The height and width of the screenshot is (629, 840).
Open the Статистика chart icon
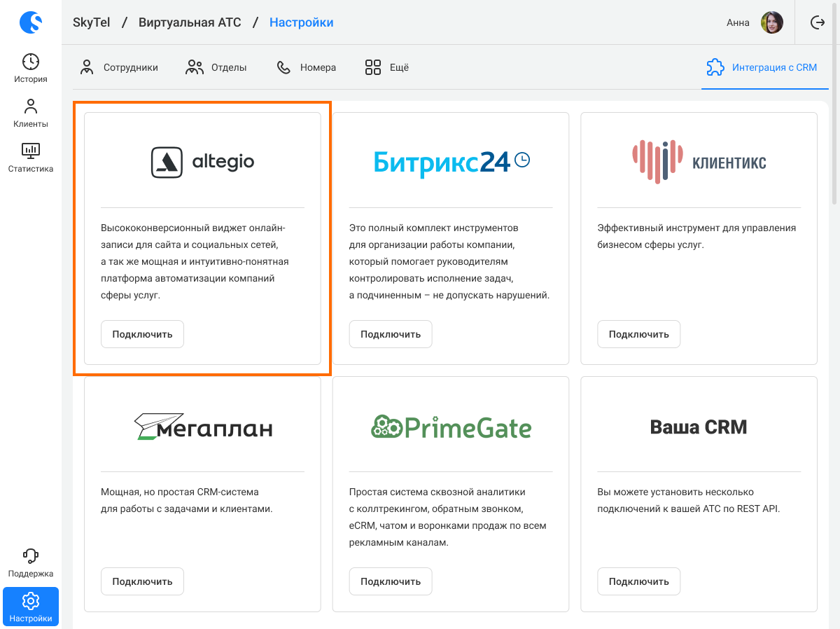(31, 151)
